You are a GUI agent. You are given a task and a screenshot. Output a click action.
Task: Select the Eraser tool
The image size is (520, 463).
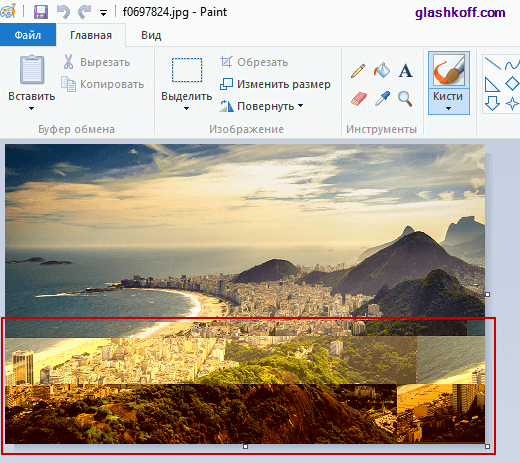(x=358, y=99)
